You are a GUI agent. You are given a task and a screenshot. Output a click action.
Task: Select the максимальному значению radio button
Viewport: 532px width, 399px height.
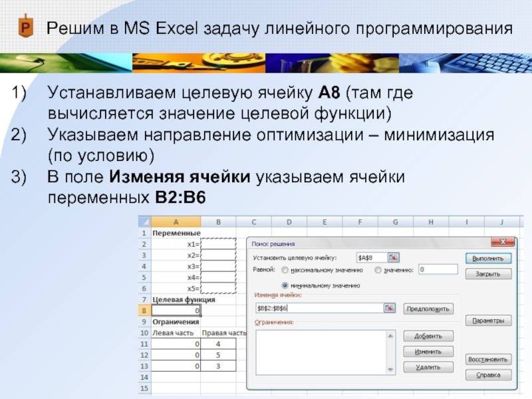(x=285, y=270)
